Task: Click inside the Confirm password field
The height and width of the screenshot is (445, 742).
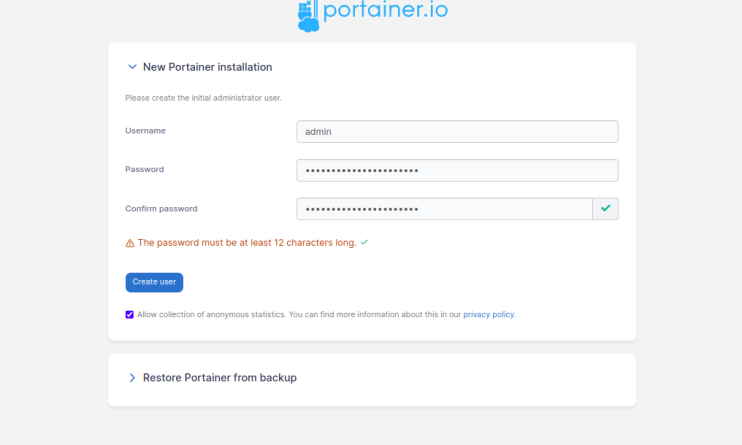Action: pos(444,209)
